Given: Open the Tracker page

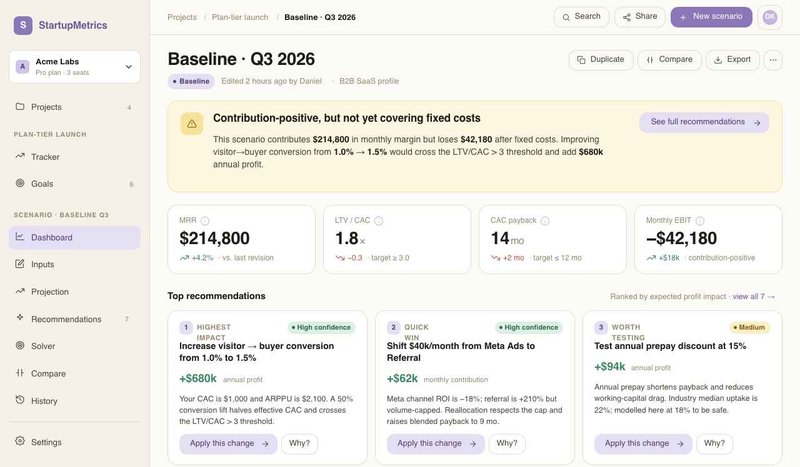Looking at the screenshot, I should coord(74,157).
